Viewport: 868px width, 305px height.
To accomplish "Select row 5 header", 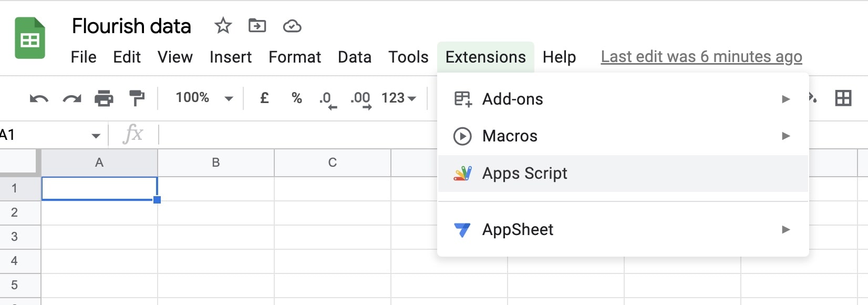I will pyautogui.click(x=20, y=285).
